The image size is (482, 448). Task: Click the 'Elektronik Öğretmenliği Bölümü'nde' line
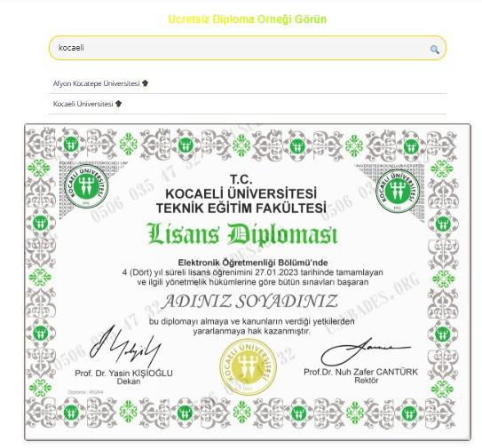tap(253, 263)
